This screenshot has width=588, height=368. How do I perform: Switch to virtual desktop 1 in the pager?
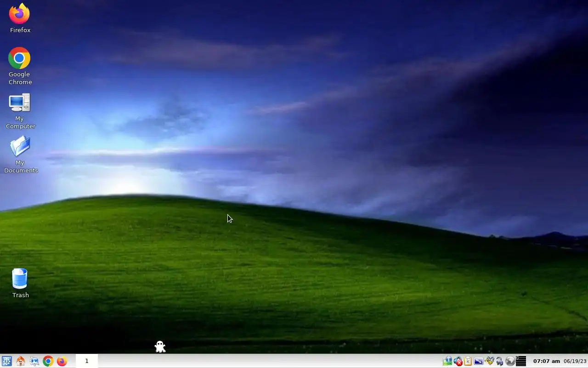tap(86, 361)
